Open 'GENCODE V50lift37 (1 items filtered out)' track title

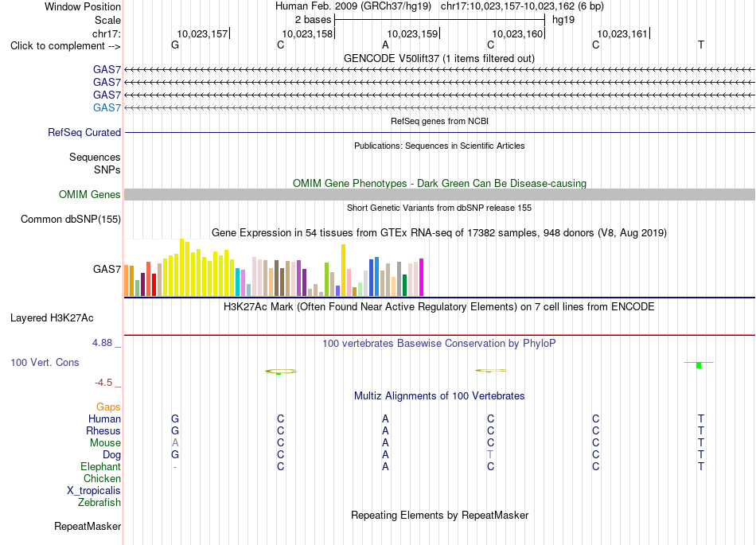(438, 58)
